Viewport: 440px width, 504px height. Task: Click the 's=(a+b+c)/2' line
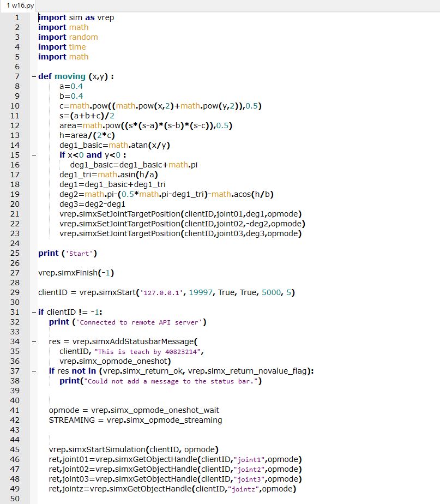click(x=87, y=116)
